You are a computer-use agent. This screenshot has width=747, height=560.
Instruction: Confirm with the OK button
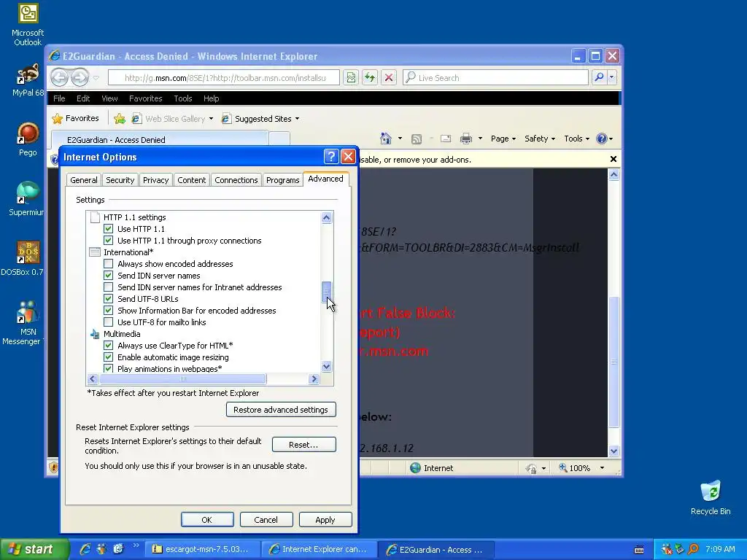[x=206, y=519]
